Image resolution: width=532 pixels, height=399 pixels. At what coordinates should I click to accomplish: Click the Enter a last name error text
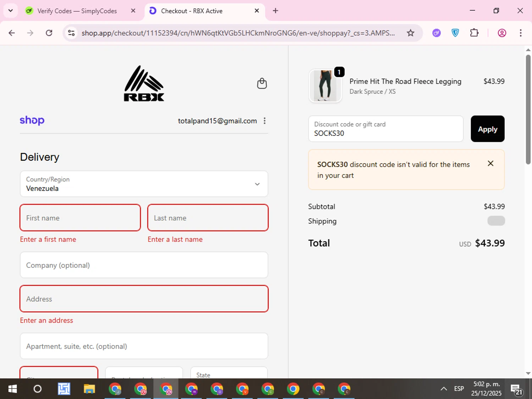pyautogui.click(x=175, y=239)
